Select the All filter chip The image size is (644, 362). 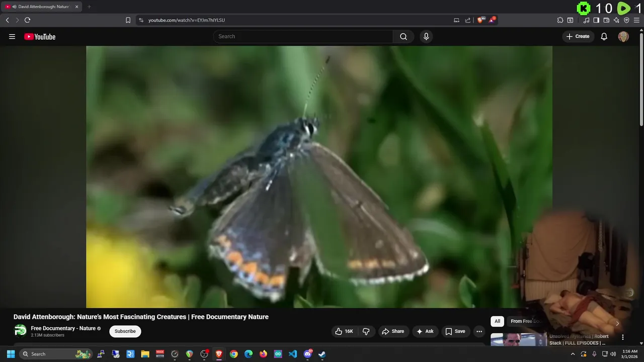(497, 321)
